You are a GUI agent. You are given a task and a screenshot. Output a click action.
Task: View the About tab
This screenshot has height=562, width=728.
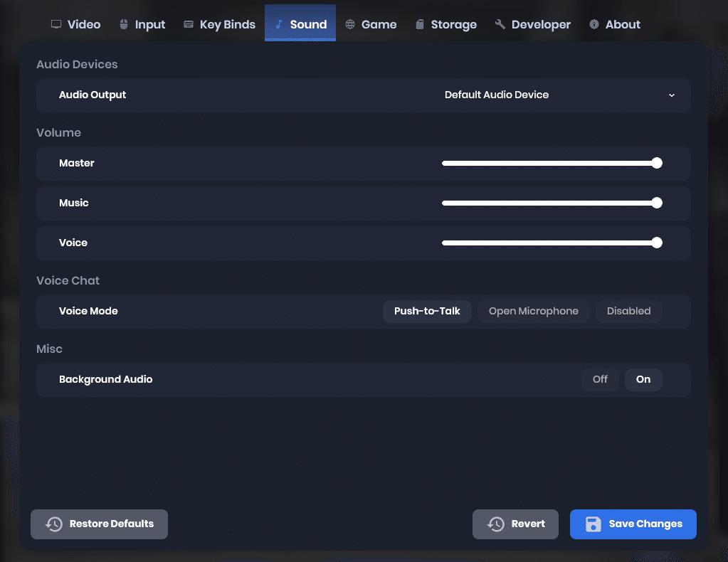pos(615,24)
